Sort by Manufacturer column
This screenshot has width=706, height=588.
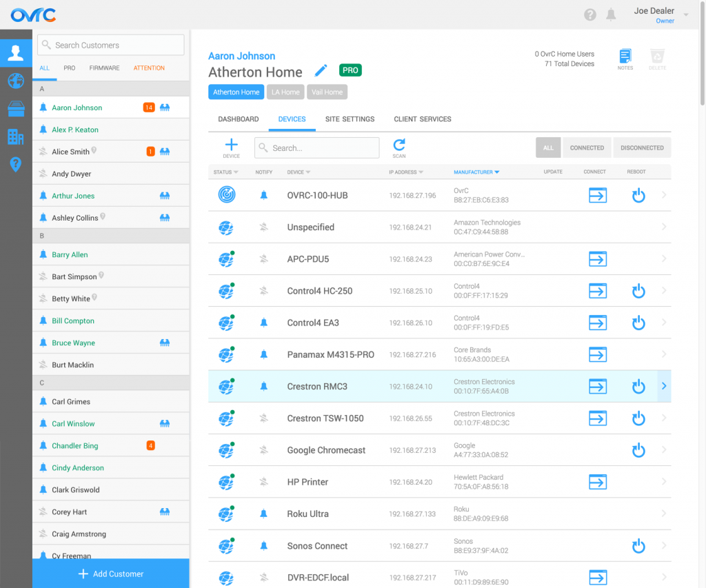[x=476, y=172]
